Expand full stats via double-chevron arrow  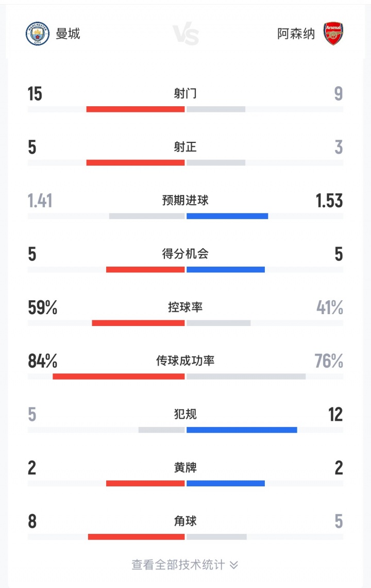[x=234, y=565]
